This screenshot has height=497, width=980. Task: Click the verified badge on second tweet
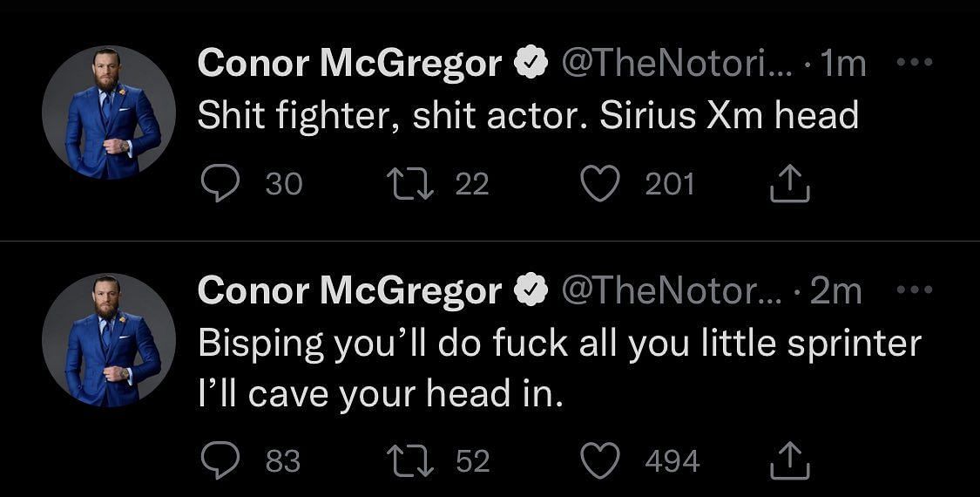pyautogui.click(x=531, y=291)
